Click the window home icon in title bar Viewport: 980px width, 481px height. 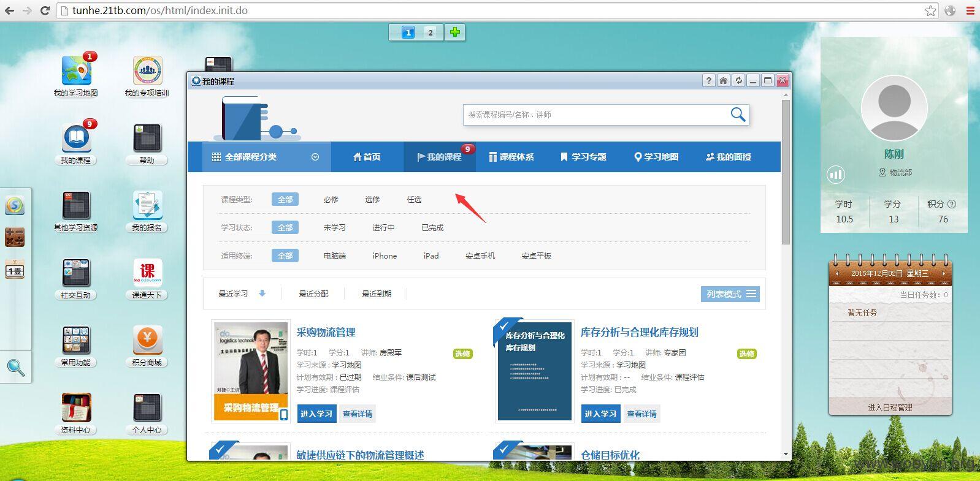pyautogui.click(x=724, y=81)
